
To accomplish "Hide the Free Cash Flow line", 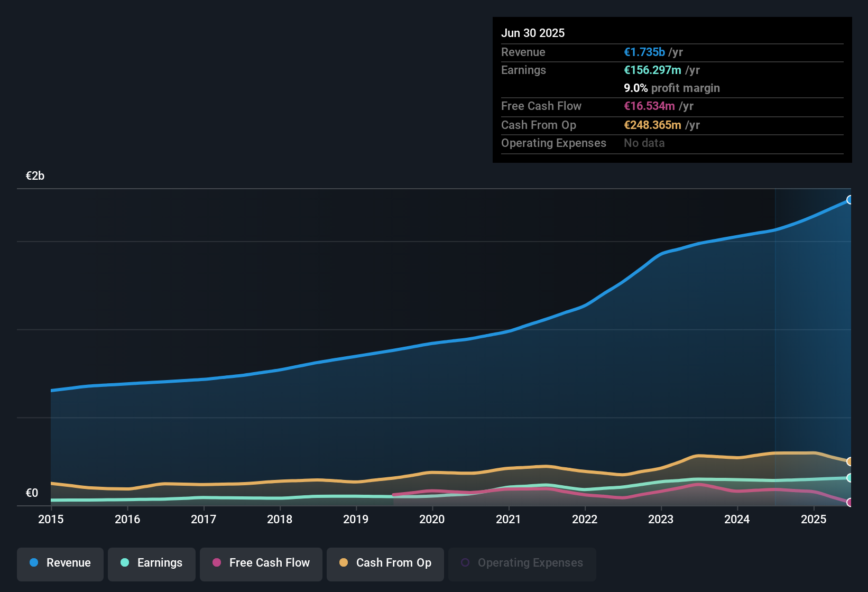I will point(261,563).
